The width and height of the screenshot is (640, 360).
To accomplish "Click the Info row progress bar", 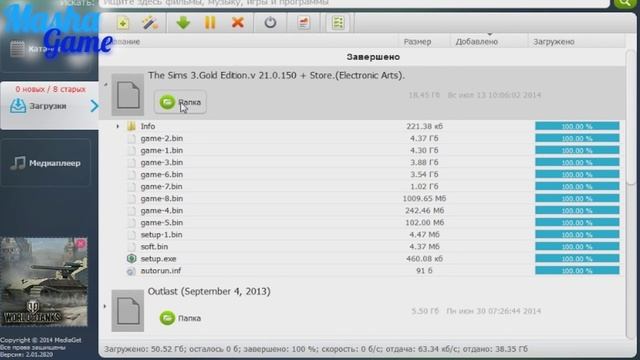I will tap(577, 127).
